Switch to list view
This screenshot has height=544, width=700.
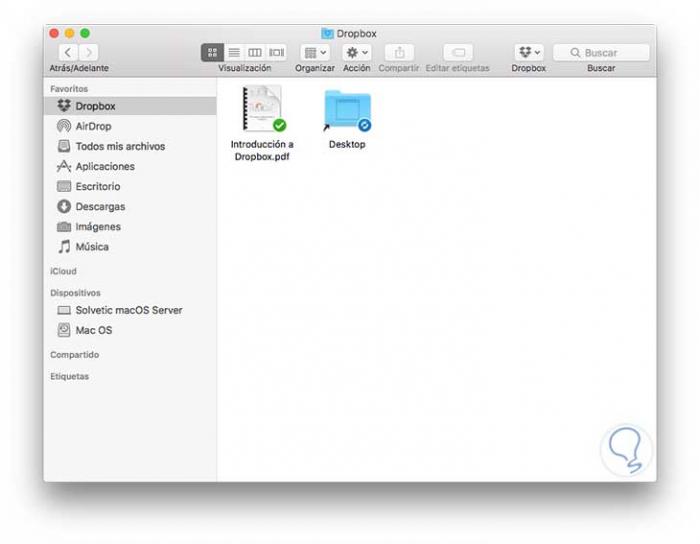[x=234, y=53]
